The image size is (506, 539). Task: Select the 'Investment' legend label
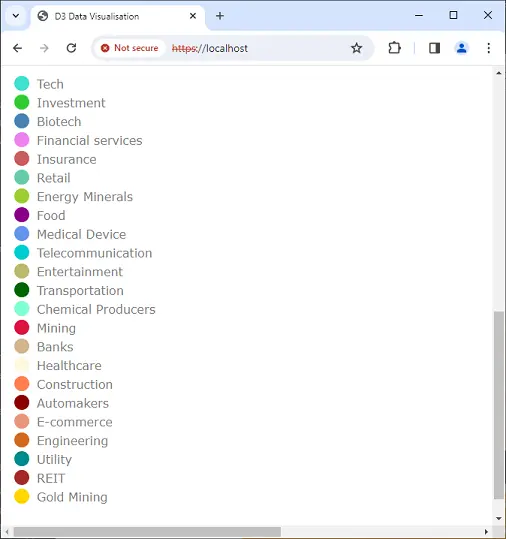click(x=71, y=103)
